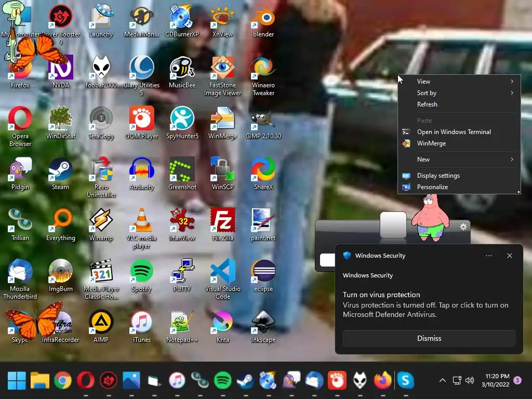The height and width of the screenshot is (399, 532).
Task: Select the Steam desktop icon
Action: click(60, 173)
